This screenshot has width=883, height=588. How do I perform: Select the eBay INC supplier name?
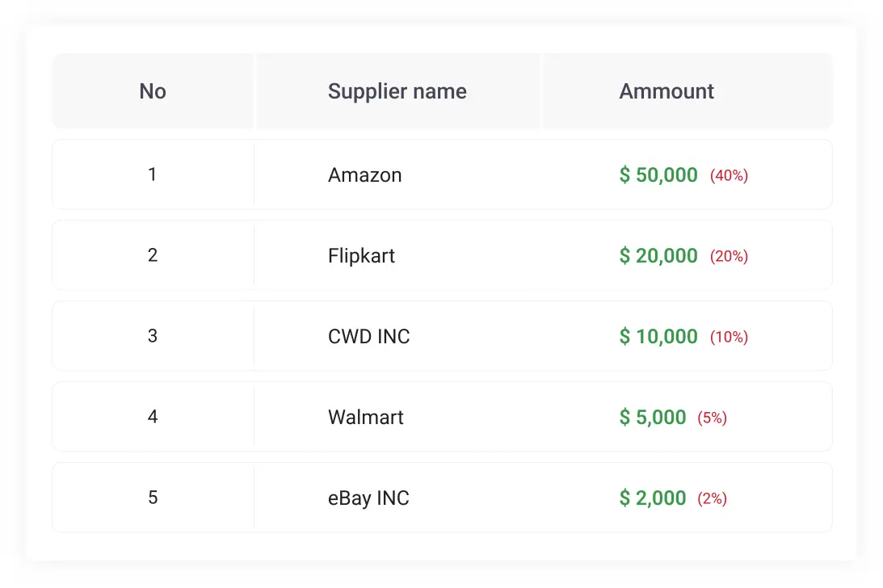368,498
